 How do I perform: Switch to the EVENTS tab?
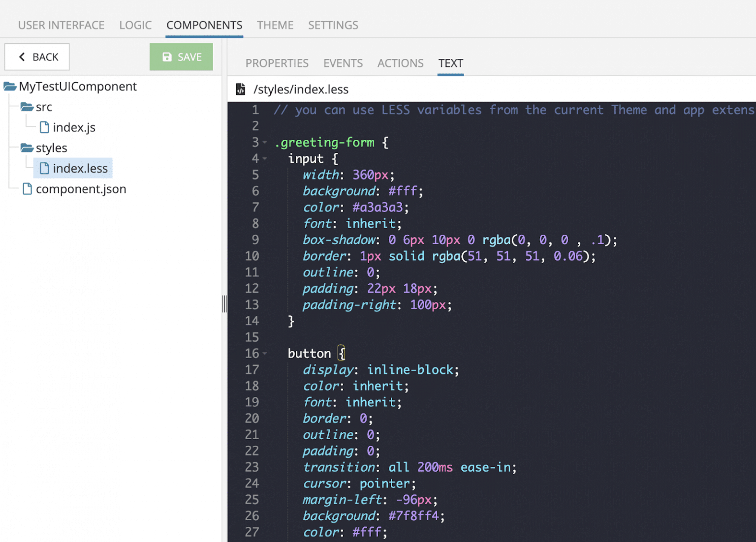[x=343, y=63]
